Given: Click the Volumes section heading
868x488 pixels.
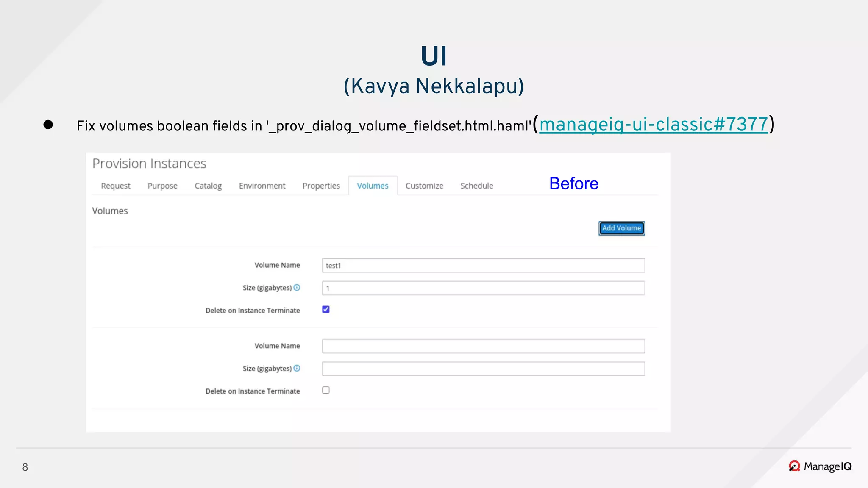Looking at the screenshot, I should (110, 211).
